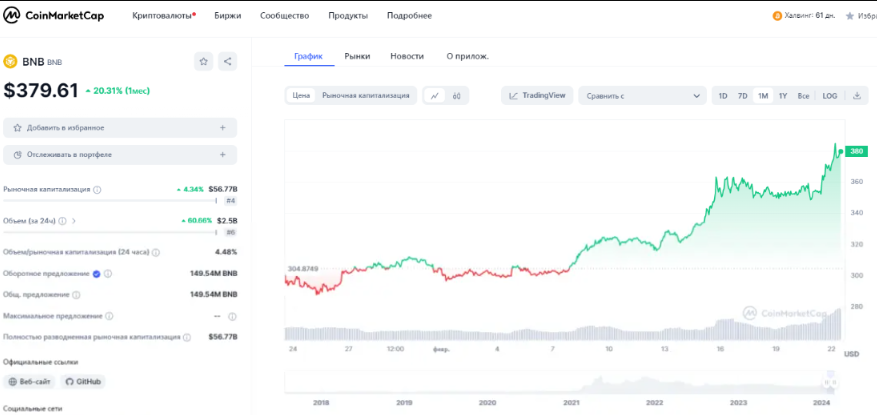This screenshot has height=415, width=877.
Task: Star BNB with the favorite icon button
Action: click(x=204, y=62)
